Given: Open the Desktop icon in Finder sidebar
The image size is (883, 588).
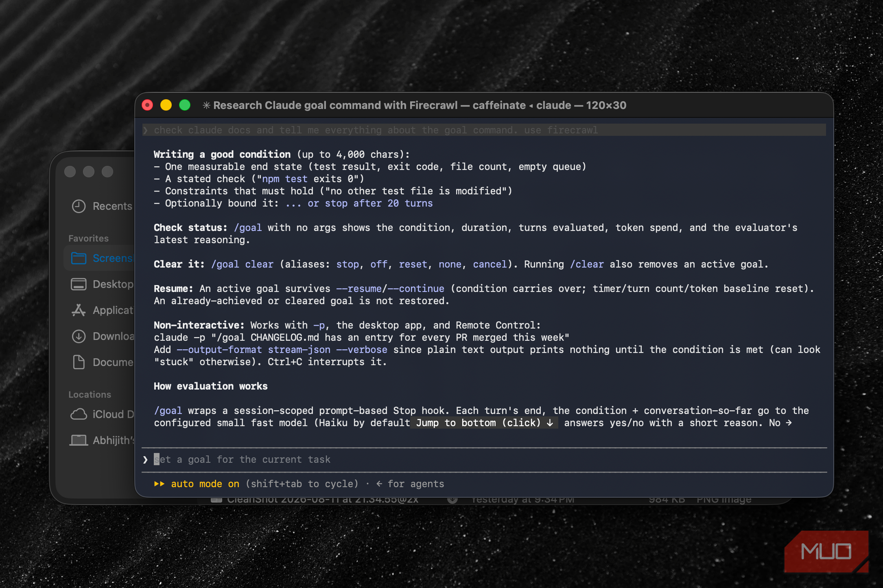Looking at the screenshot, I should [79, 284].
